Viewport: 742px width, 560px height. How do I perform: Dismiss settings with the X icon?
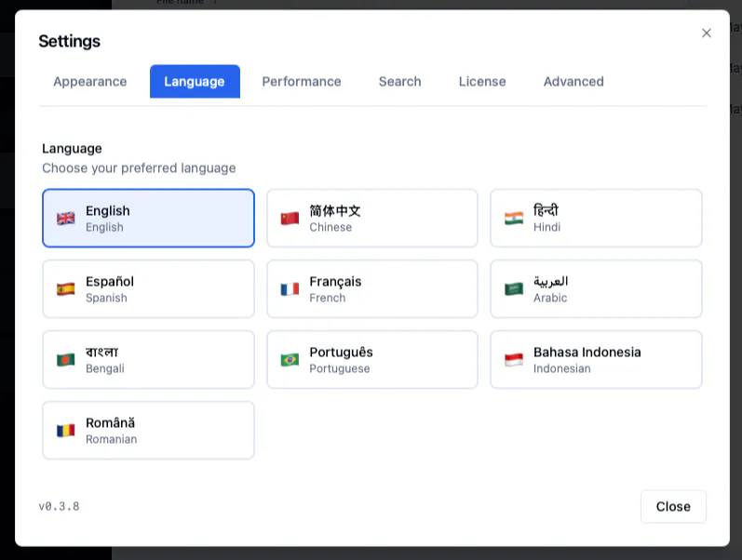click(707, 33)
